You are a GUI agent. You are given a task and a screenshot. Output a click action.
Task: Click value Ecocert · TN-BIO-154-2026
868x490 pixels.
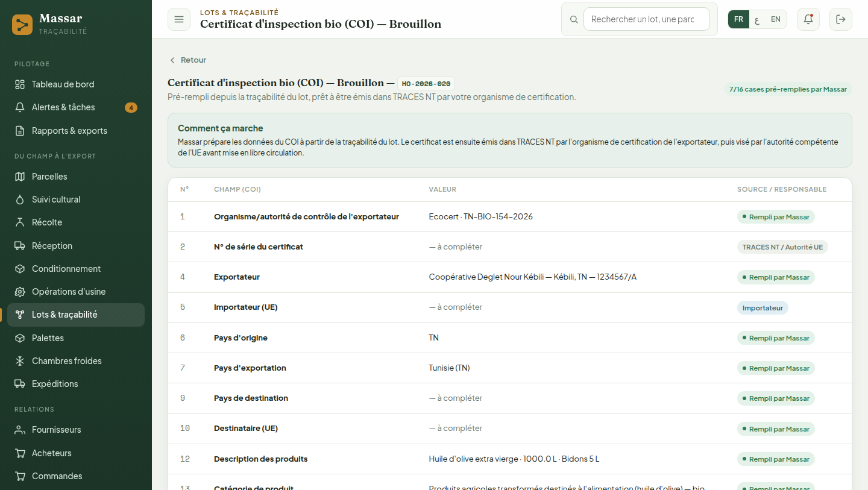pos(481,216)
